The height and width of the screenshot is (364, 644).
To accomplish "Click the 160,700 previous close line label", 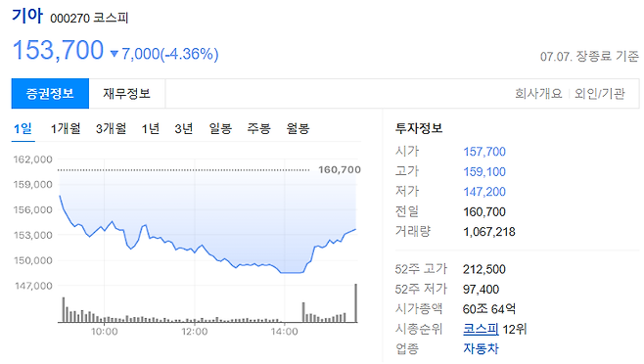I will (340, 169).
